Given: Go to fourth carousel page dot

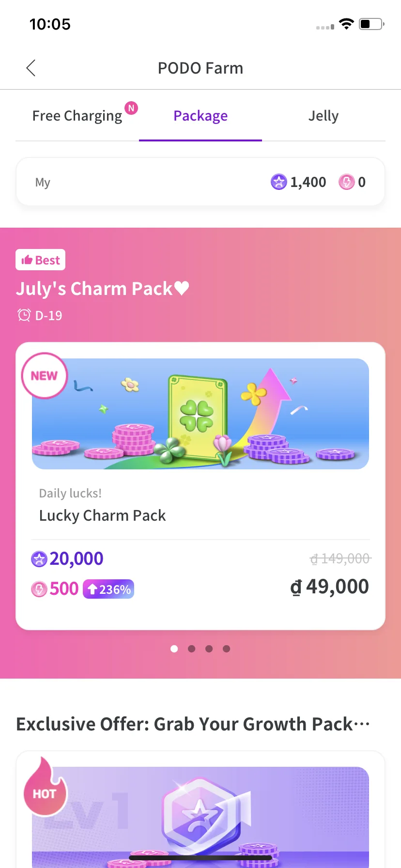Looking at the screenshot, I should coord(227,649).
